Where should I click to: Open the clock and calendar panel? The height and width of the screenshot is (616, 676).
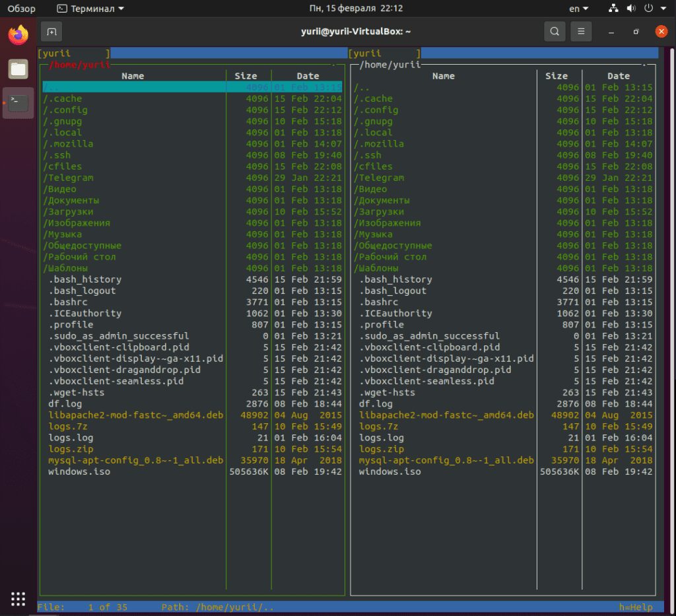[356, 9]
